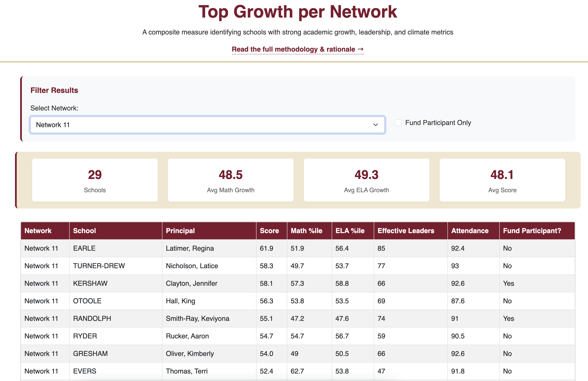Enable the Fund Participant Only checkbox

coord(398,123)
